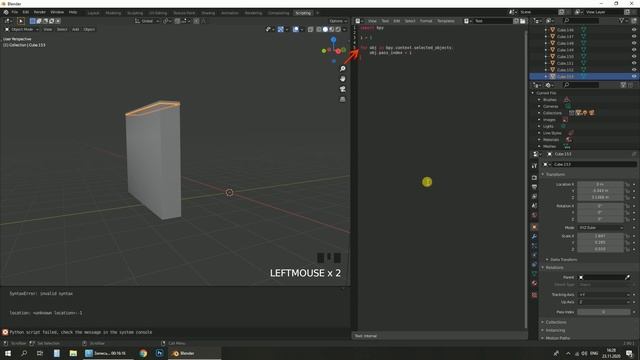640x360 pixels.
Task: Hide Cube.147 with its eye icon
Action: click(634, 36)
